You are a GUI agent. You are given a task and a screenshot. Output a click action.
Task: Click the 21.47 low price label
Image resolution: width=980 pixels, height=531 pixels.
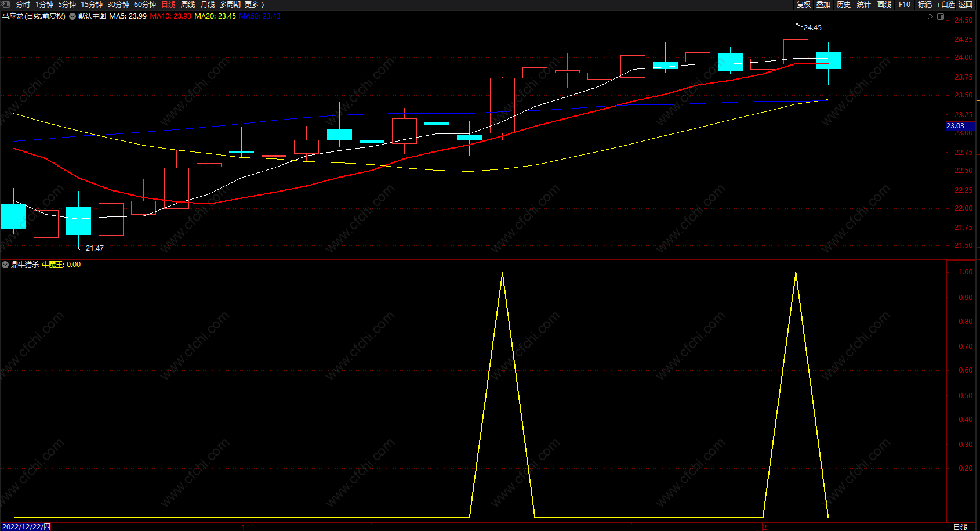pos(95,248)
